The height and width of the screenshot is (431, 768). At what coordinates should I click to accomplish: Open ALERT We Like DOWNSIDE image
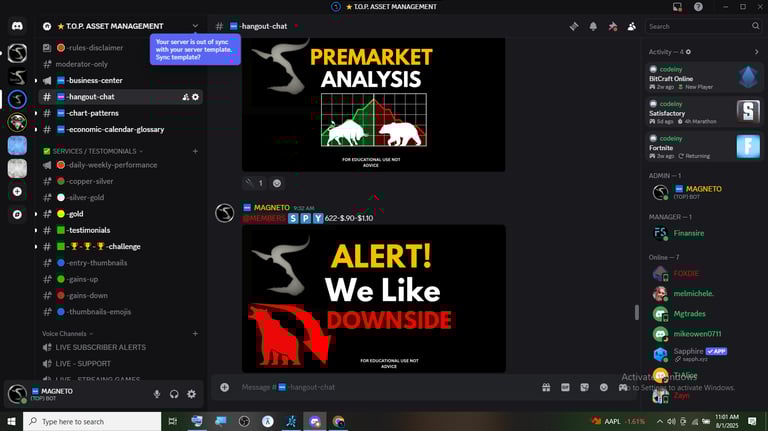point(374,299)
